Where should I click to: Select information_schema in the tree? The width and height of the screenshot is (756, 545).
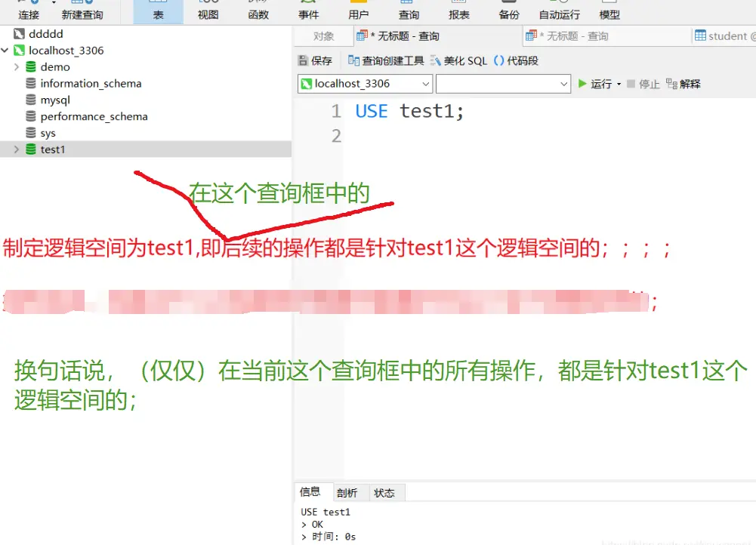[91, 83]
